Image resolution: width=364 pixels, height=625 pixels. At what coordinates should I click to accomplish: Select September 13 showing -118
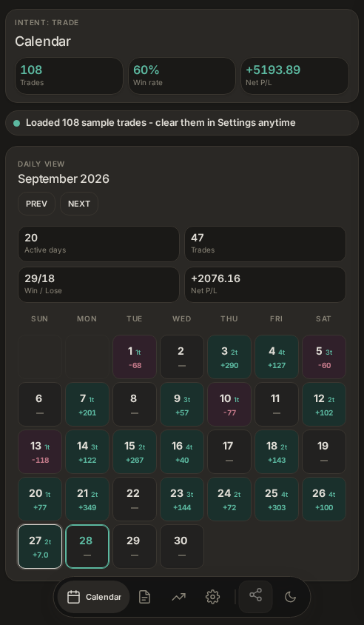click(40, 452)
